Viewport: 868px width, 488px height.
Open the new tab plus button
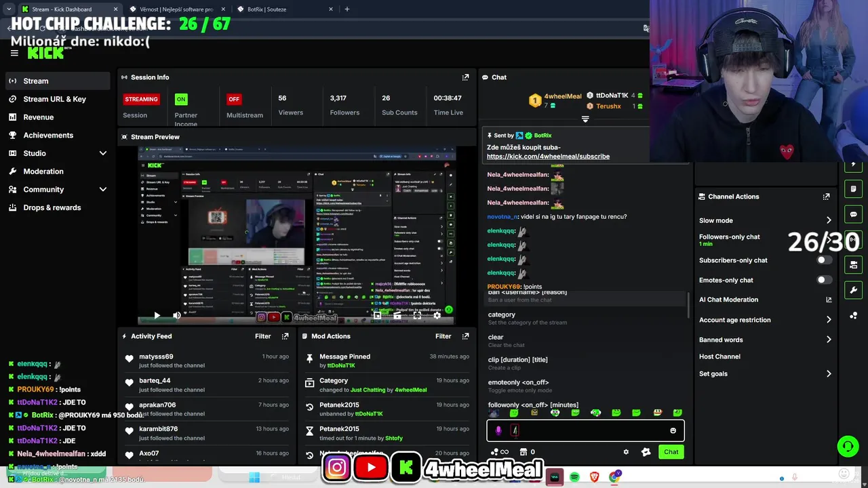pyautogui.click(x=347, y=9)
